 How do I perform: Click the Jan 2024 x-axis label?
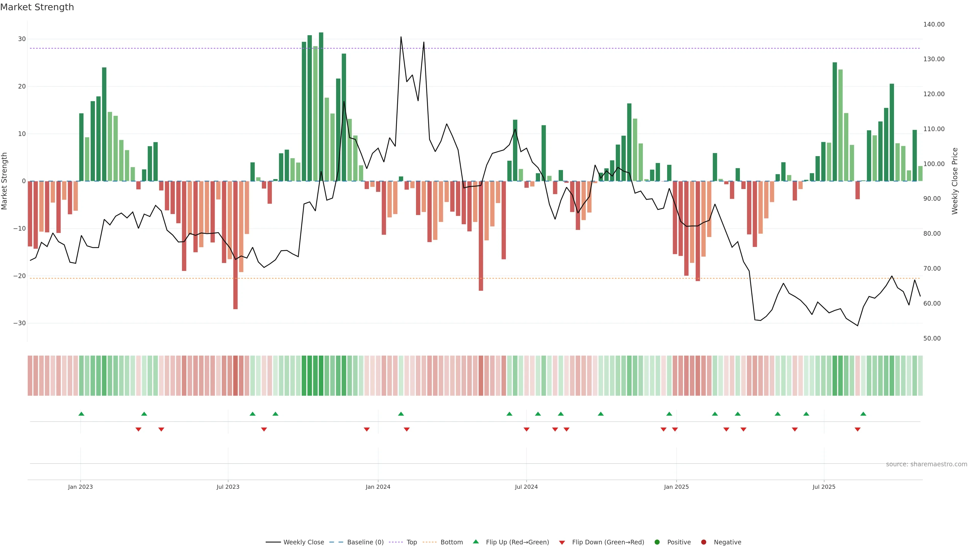[x=378, y=487]
